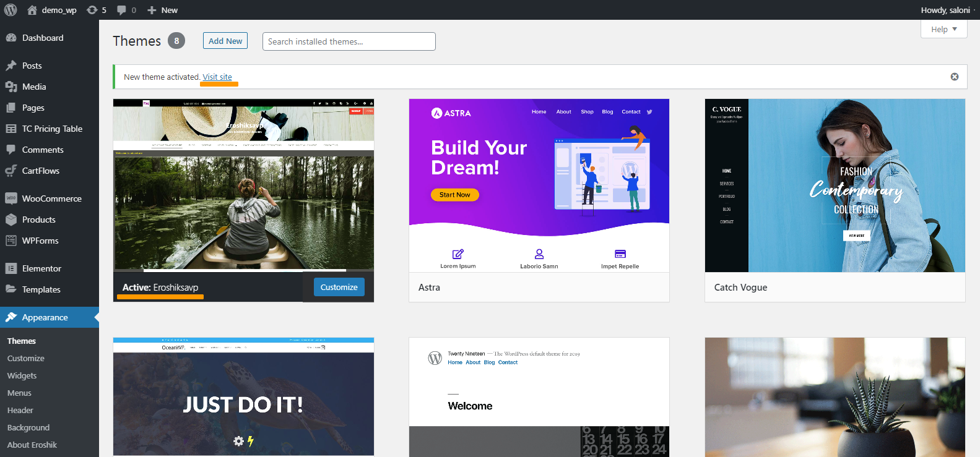Click the Astra theme name
The image size is (980, 457).
coord(429,287)
